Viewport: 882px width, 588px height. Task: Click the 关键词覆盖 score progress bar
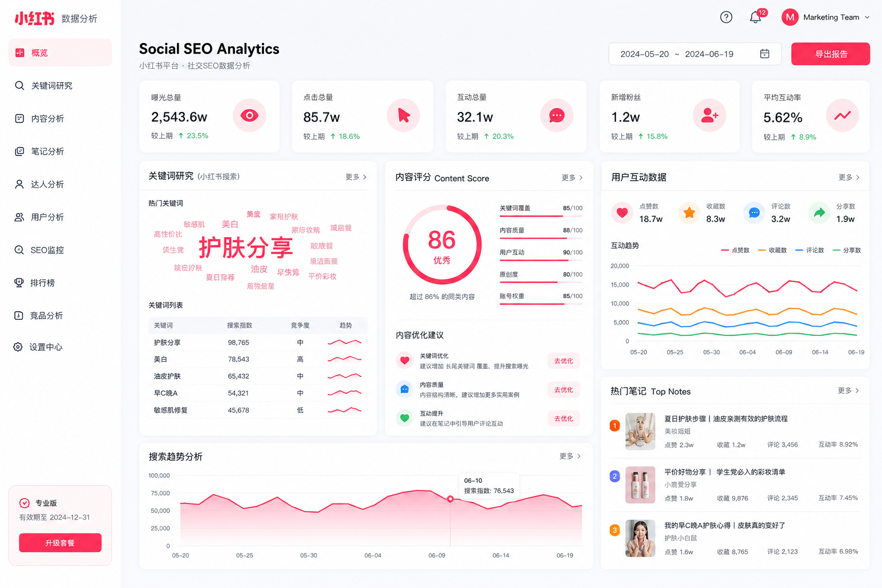tap(541, 216)
